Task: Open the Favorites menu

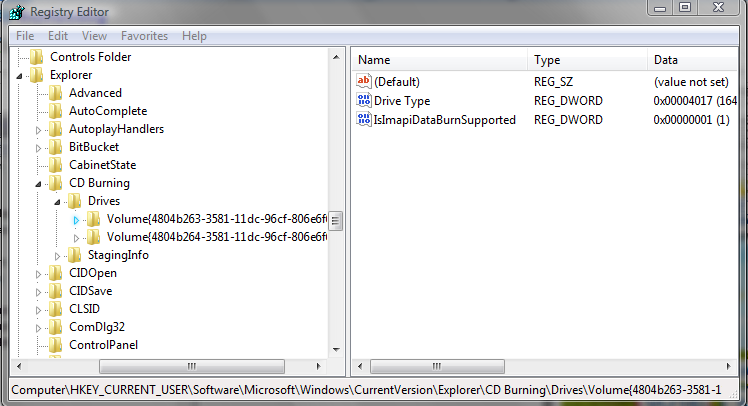Action: pyautogui.click(x=144, y=36)
